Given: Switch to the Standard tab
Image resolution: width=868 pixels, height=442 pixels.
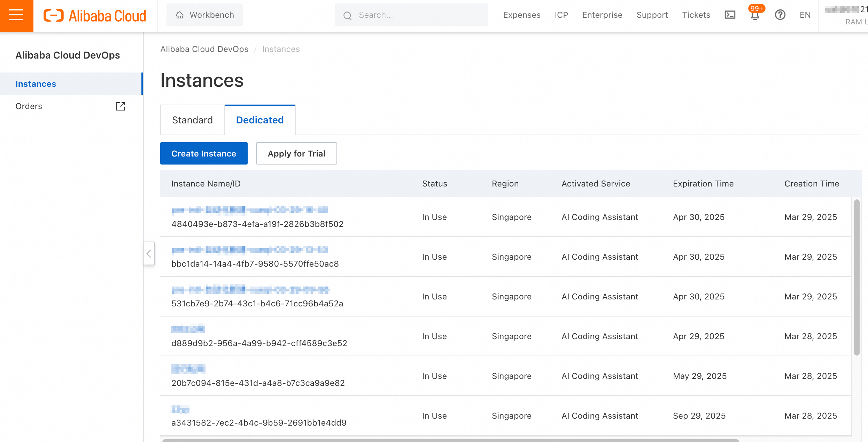Looking at the screenshot, I should 192,120.
